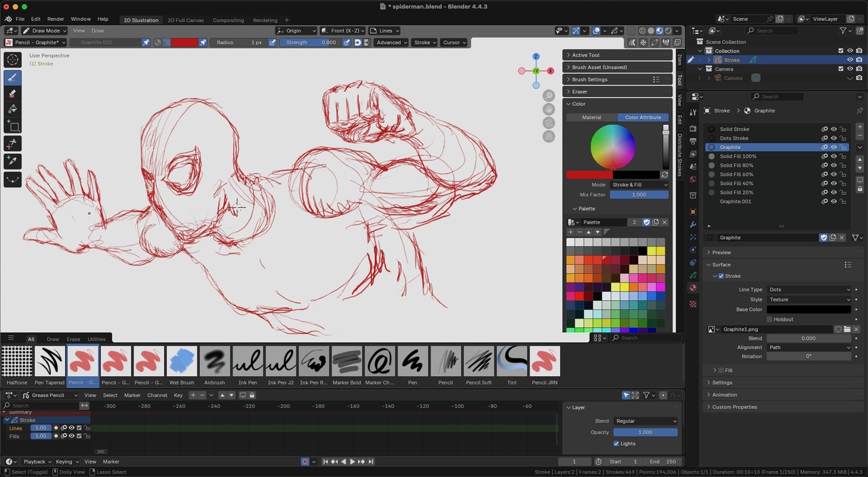Click the plus button to add a material slot
This screenshot has height=477, width=868.
[860, 127]
